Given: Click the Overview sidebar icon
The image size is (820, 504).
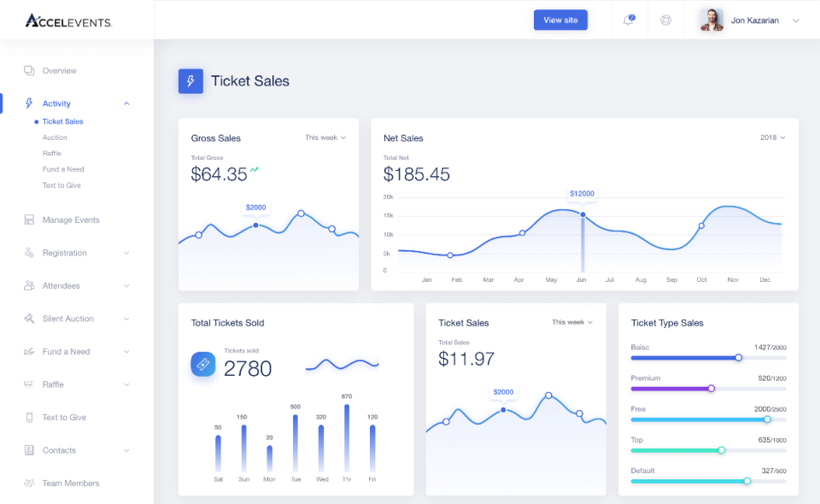Looking at the screenshot, I should pos(29,71).
